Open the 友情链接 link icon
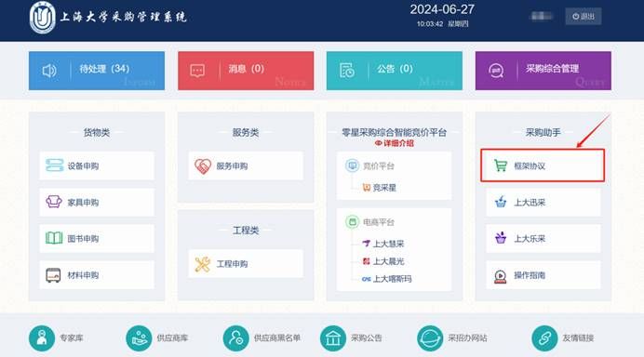Screen dimensions: 644x357 click(x=544, y=338)
